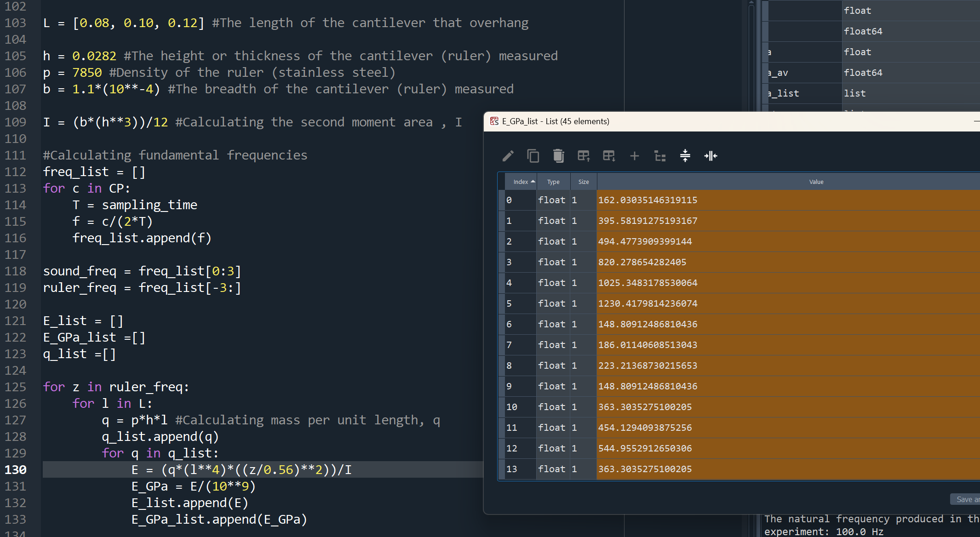Click Insert below table icon
The image size is (980, 537).
click(x=609, y=156)
